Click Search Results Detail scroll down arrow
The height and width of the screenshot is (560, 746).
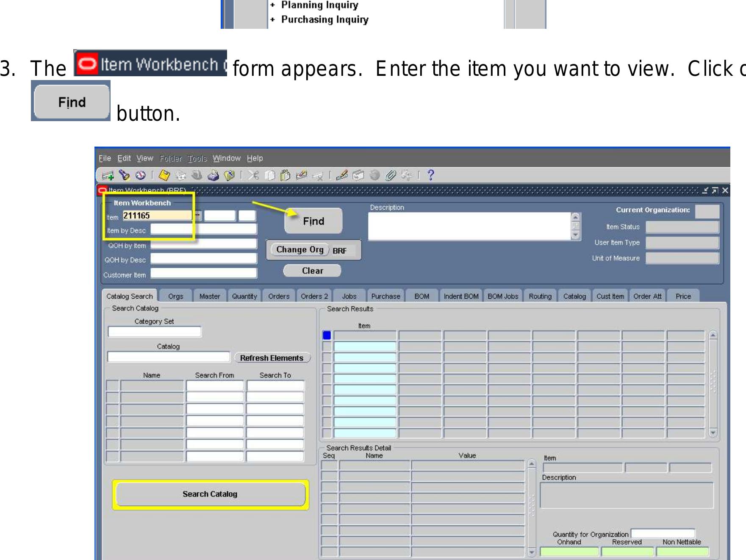[x=532, y=552]
